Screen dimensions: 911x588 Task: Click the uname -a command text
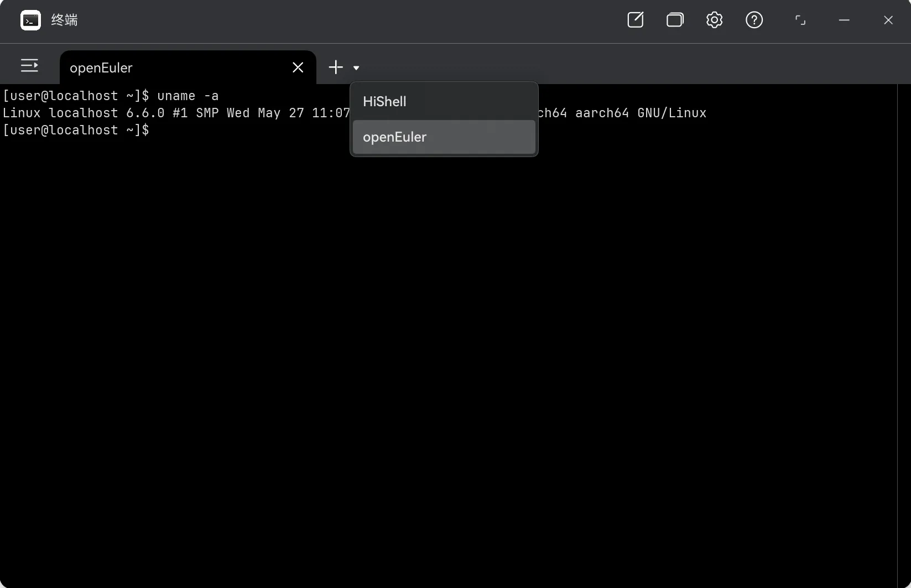[x=188, y=96]
